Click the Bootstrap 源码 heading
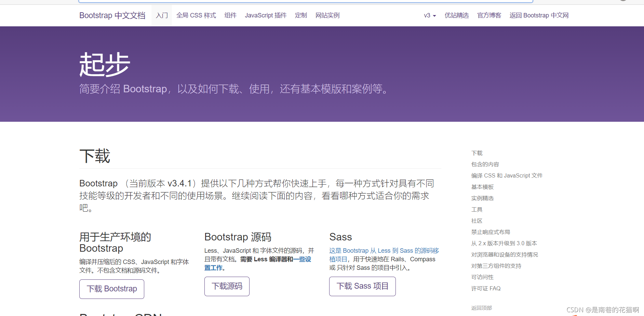Screen dimensions: 644x316 pyautogui.click(x=238, y=237)
